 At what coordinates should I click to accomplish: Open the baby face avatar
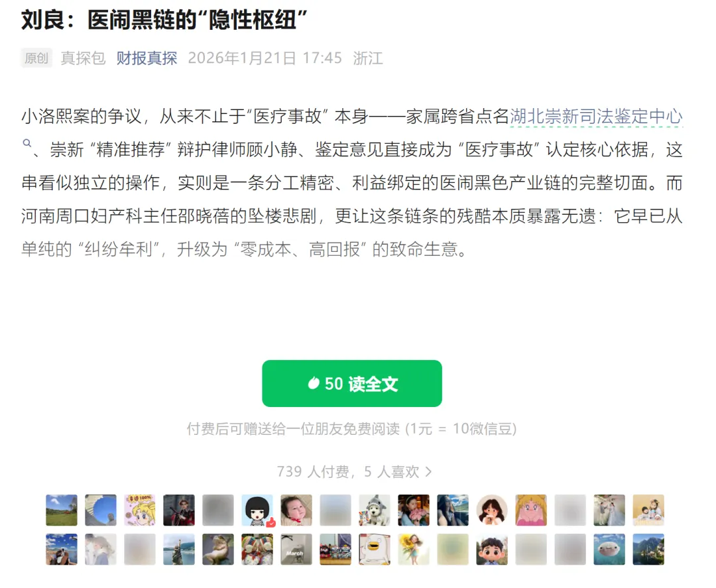pyautogui.click(x=296, y=510)
